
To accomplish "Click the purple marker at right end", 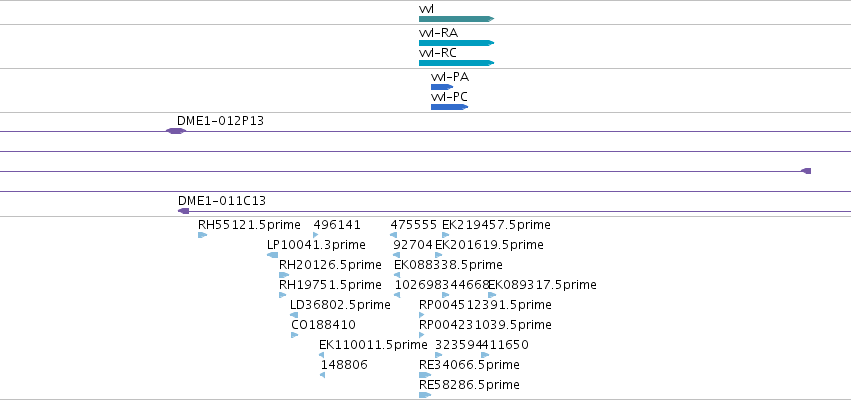I will (x=806, y=171).
